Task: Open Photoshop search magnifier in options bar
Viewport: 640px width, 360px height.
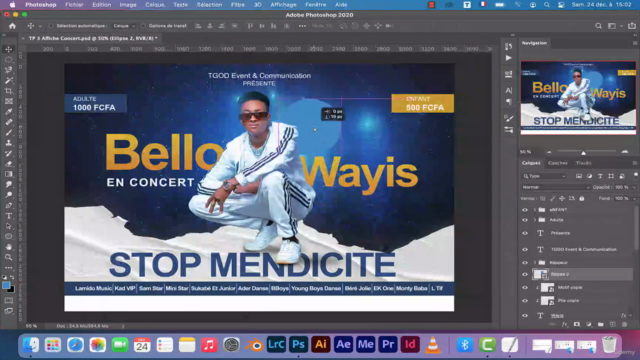Action: click(598, 26)
